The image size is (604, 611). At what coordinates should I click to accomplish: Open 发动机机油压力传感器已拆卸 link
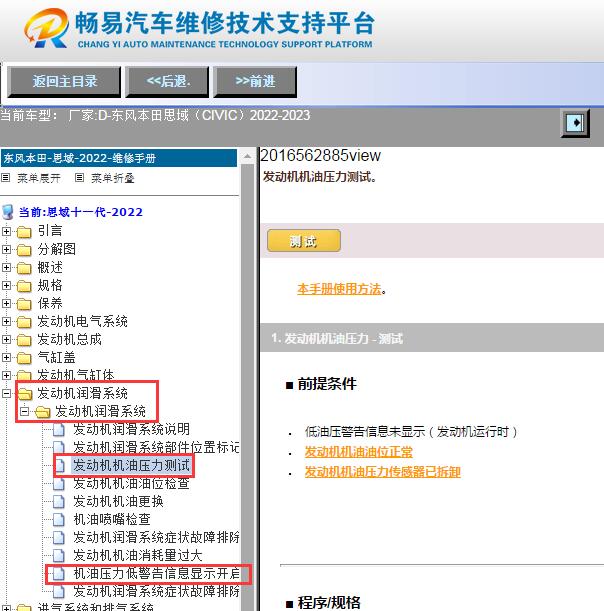tap(382, 472)
